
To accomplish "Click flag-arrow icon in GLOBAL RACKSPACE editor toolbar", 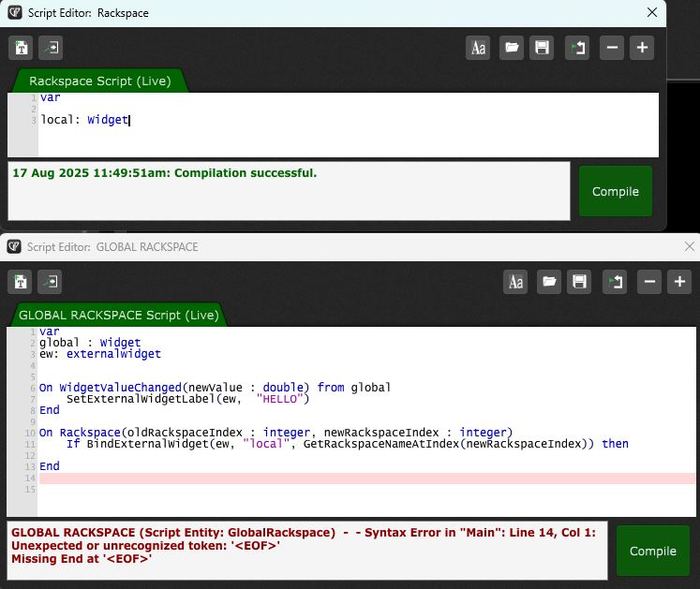I will [x=615, y=282].
